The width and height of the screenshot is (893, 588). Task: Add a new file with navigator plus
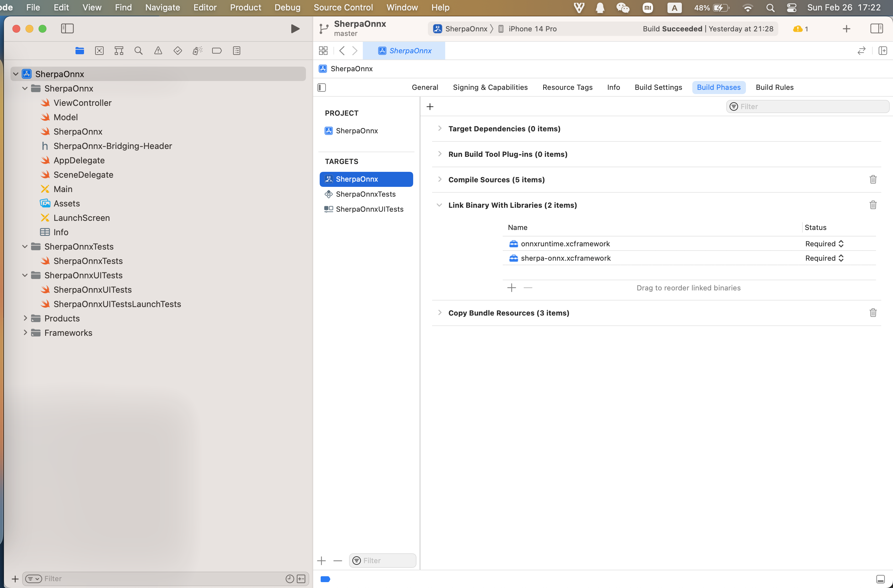click(x=15, y=579)
